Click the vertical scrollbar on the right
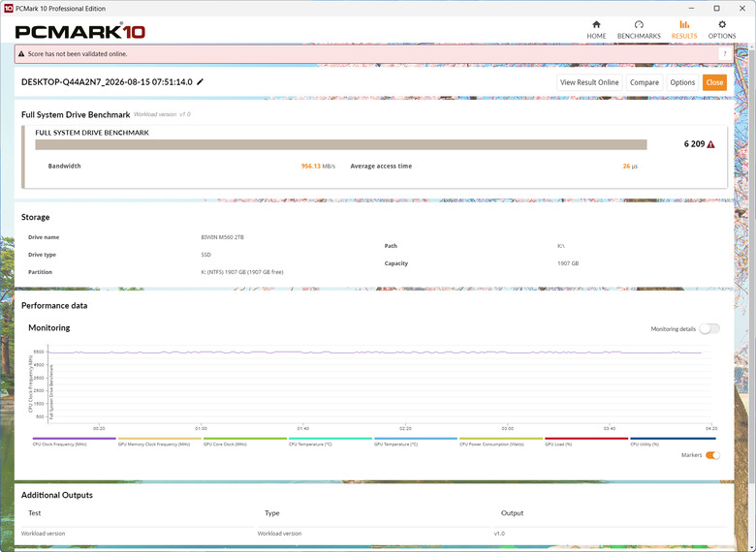 pos(752,265)
